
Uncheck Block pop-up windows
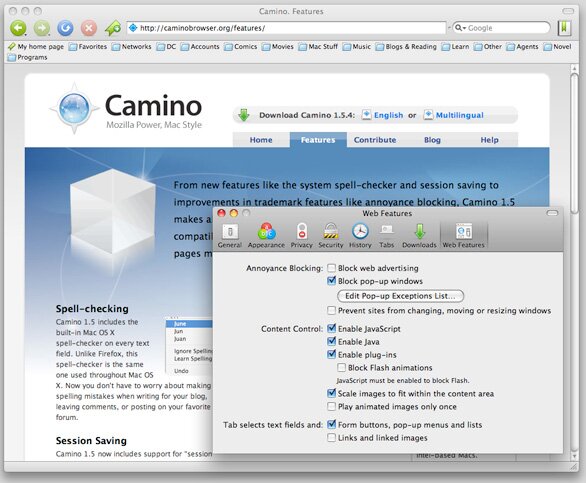click(x=331, y=281)
